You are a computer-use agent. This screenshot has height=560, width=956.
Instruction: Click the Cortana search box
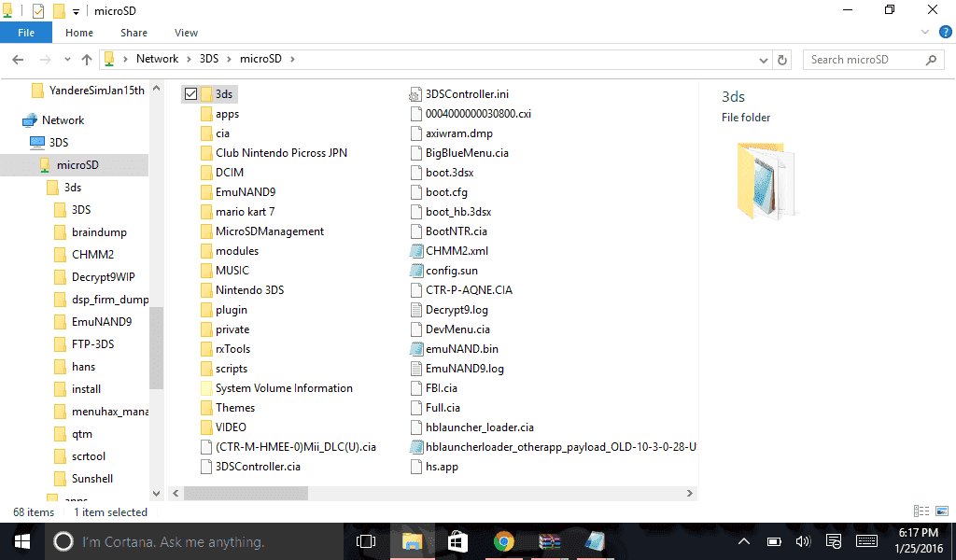(x=195, y=541)
